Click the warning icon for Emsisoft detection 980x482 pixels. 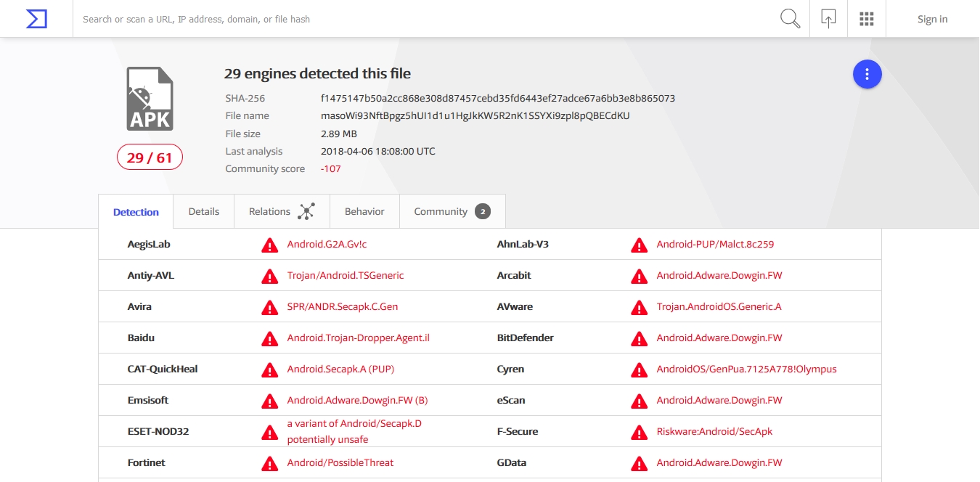[269, 401]
